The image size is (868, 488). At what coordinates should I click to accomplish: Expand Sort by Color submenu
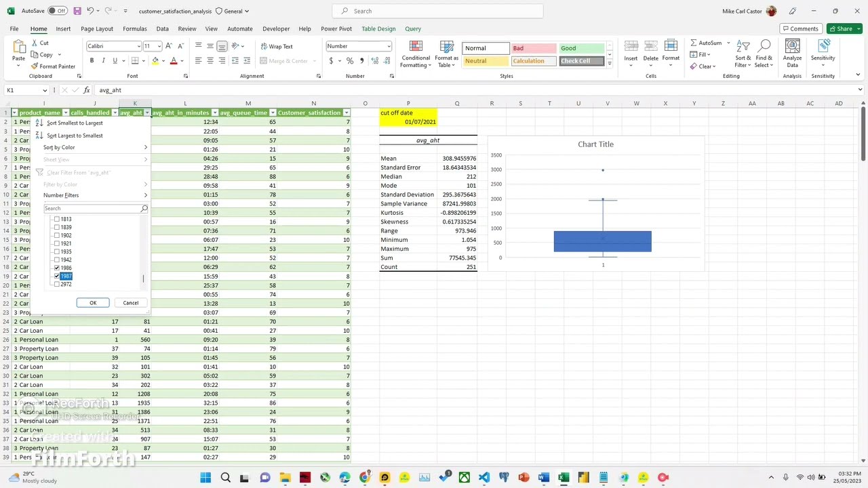[x=95, y=147]
